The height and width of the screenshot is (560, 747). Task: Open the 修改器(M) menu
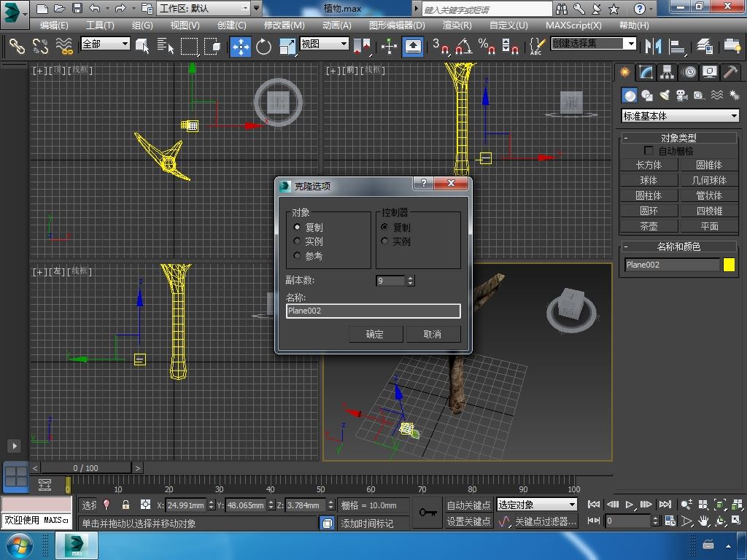click(x=284, y=25)
